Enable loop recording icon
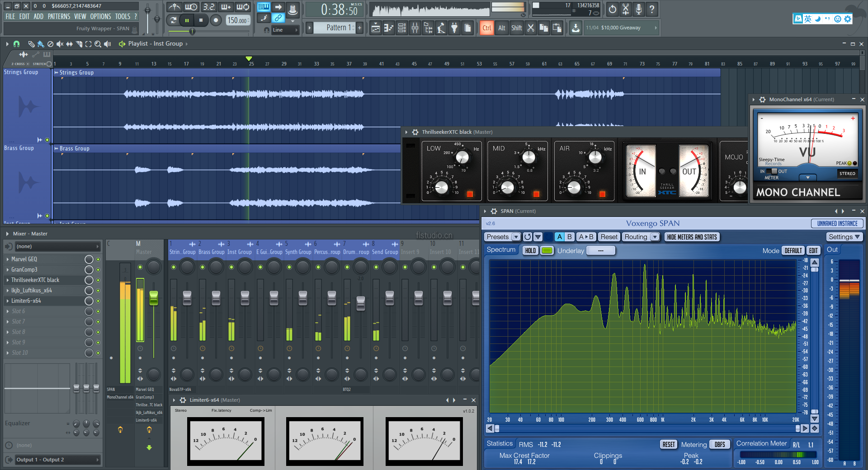 243,7
